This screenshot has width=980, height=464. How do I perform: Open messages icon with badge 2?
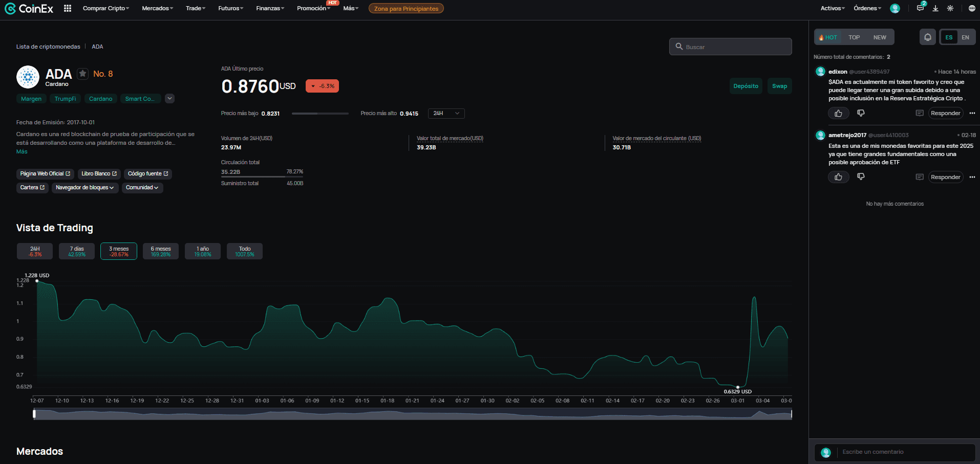click(x=921, y=8)
